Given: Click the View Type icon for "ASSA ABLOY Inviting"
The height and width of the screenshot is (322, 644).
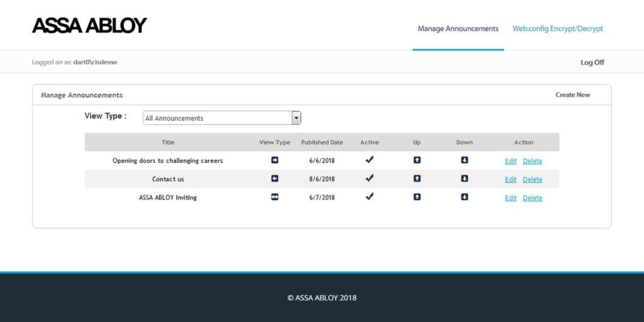Looking at the screenshot, I should click(x=274, y=197).
